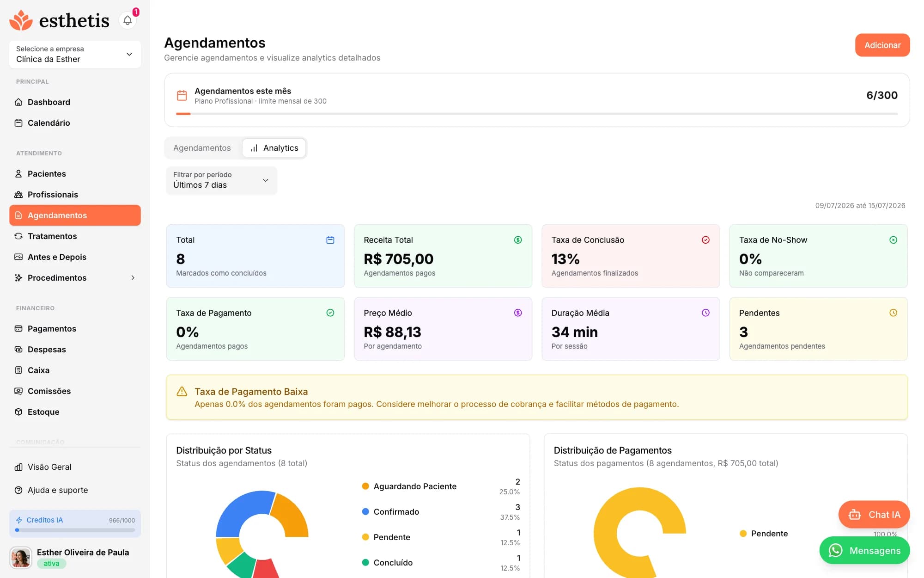Click clock icon in Pendentes card
The height and width of the screenshot is (578, 924).
coord(893,313)
